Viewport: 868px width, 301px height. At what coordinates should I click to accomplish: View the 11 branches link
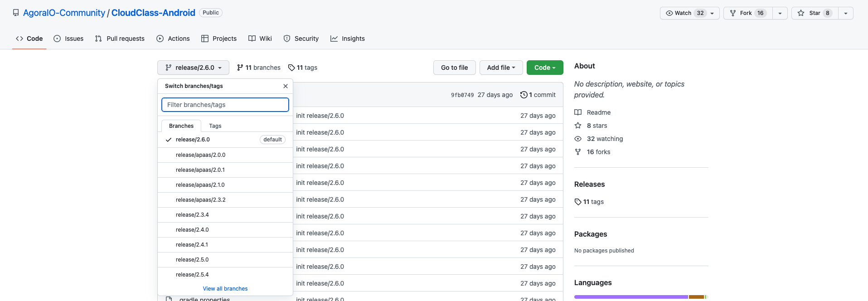[259, 68]
